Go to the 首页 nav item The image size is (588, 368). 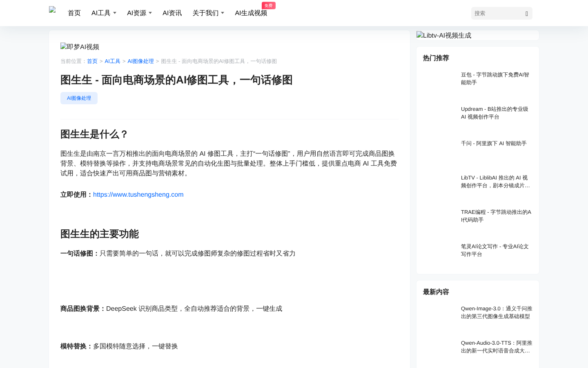pos(74,13)
